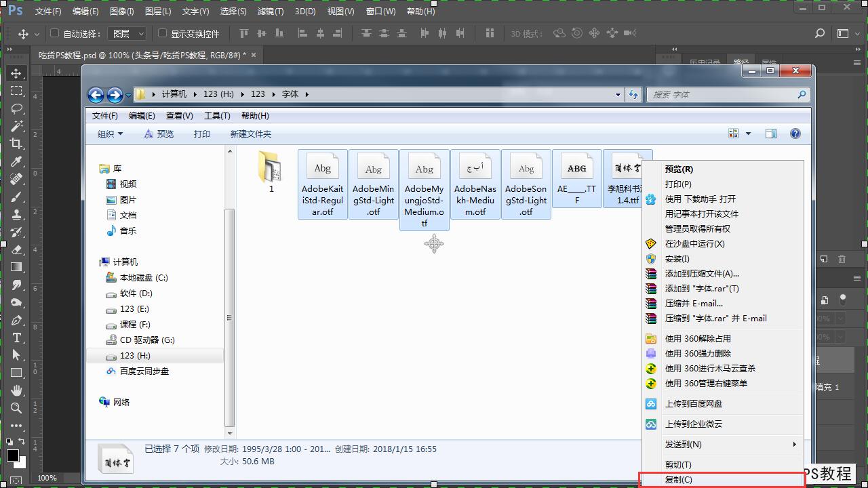Open Photoshop 图层(L) menu
868x488 pixels.
tap(158, 11)
